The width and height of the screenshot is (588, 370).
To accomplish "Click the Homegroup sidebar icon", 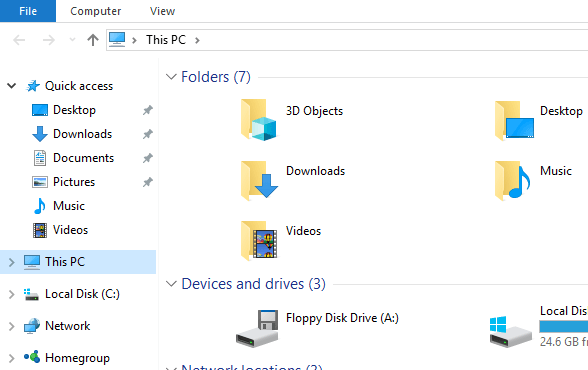I will pyautogui.click(x=32, y=357).
